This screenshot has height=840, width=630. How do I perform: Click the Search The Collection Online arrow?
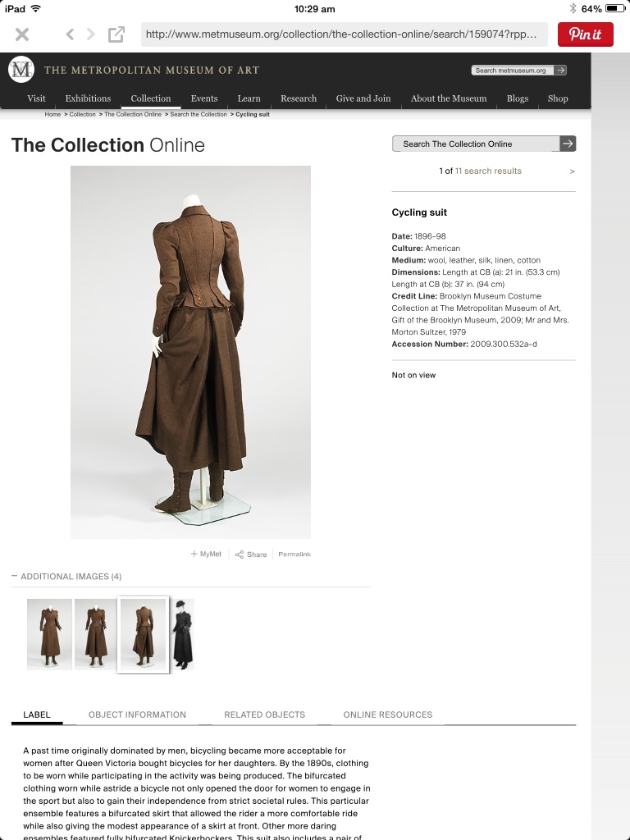tap(568, 144)
